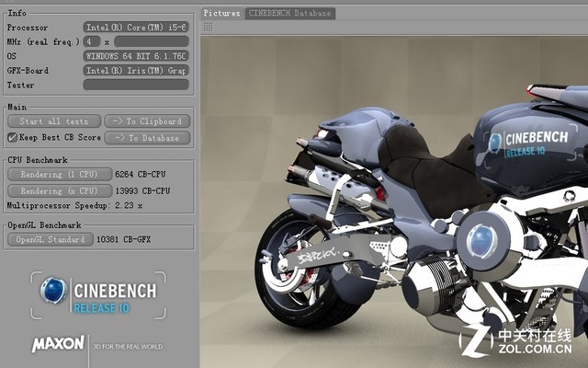The image size is (588, 368).
Task: Click the CINEBENCH Release 10 logo in sidebar
Action: (x=98, y=295)
